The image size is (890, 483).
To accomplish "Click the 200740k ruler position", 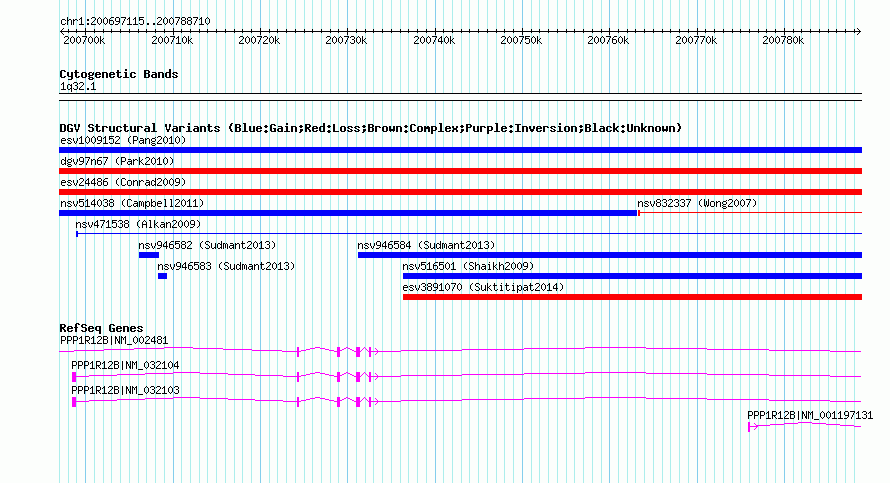I will (434, 40).
